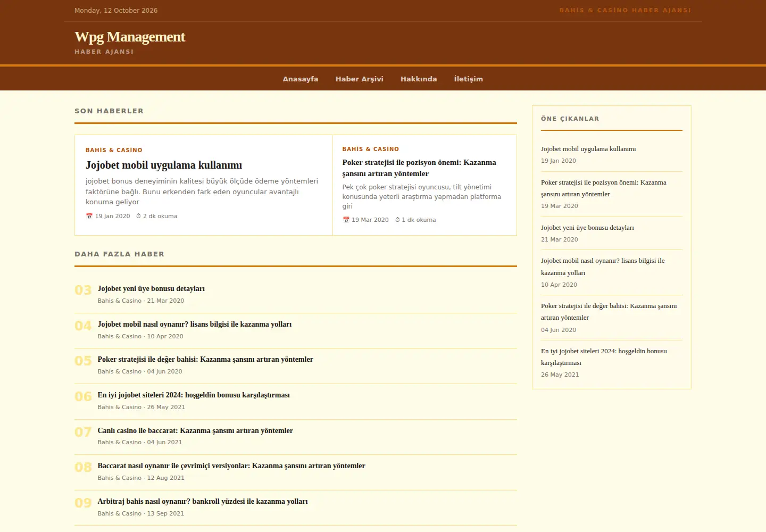Open sidebar link Jojobet yeni üye bonusu detayları

pos(587,228)
